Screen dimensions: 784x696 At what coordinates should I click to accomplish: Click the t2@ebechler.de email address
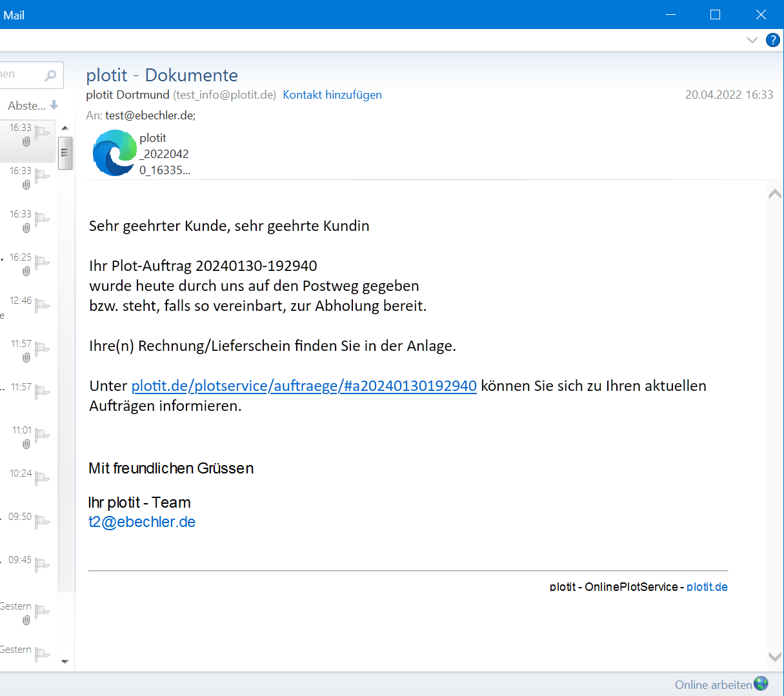point(142,522)
